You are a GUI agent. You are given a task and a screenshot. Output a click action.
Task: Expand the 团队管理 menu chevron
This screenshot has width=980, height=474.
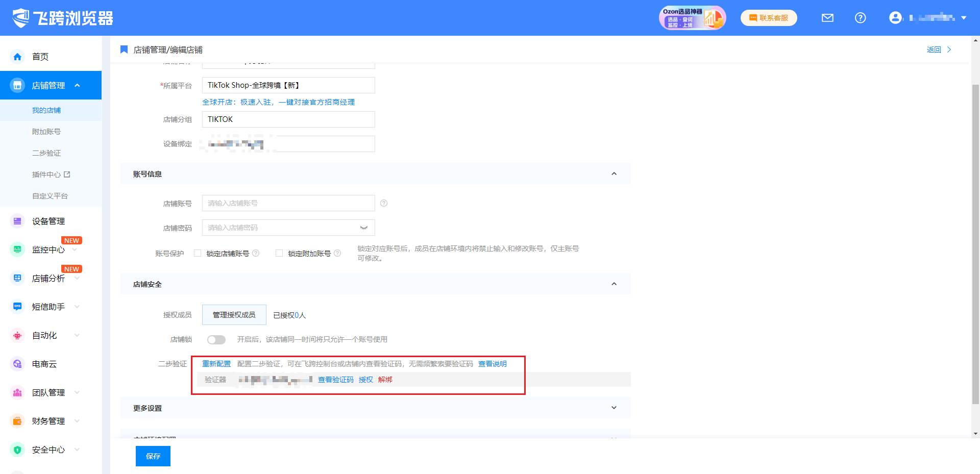point(77,392)
